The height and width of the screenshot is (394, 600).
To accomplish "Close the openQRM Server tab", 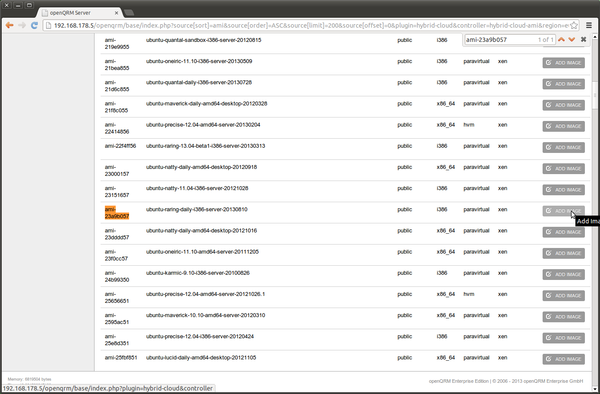I will [117, 13].
